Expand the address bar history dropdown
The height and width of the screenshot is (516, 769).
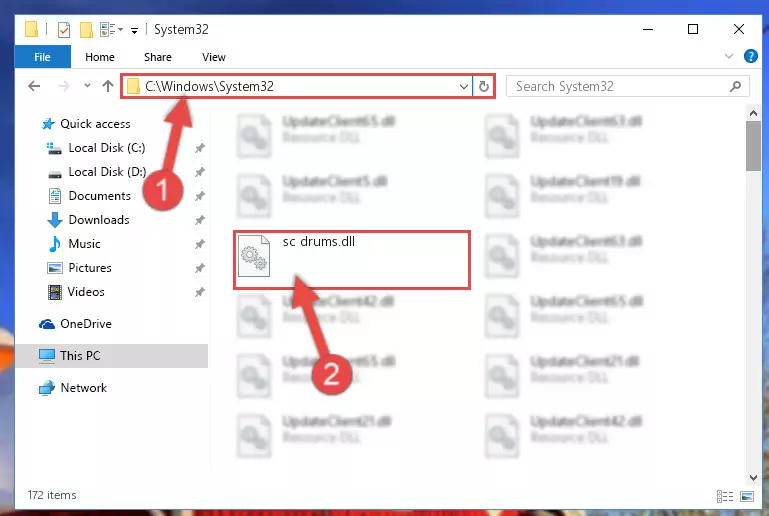[463, 87]
